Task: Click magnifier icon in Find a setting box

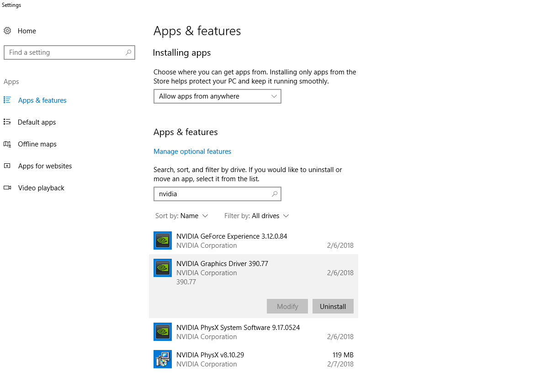Action: pos(128,52)
